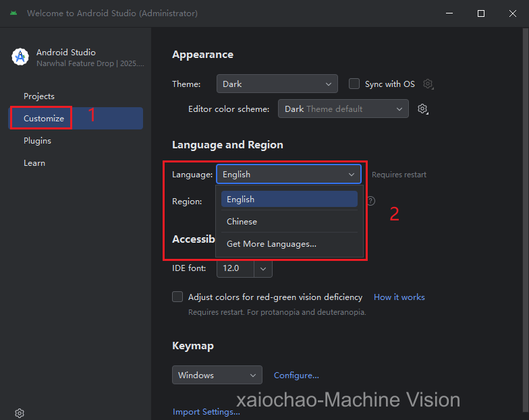529x420 pixels.
Task: Open the Learn tab
Action: click(76, 163)
